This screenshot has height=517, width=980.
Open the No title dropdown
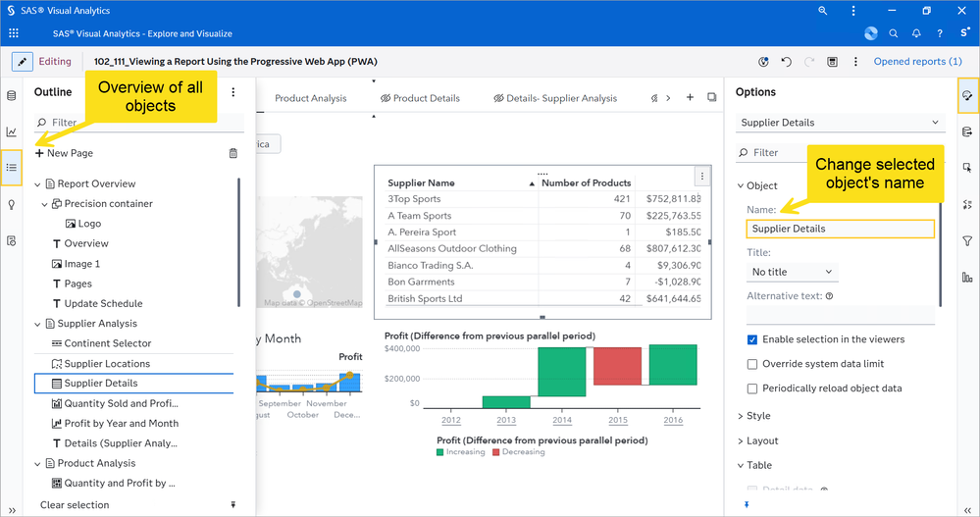[x=792, y=272]
